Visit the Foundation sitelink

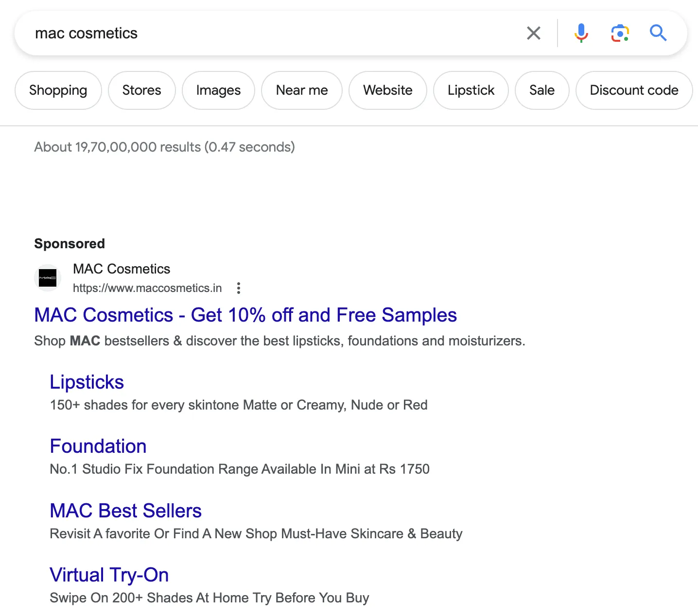[98, 446]
